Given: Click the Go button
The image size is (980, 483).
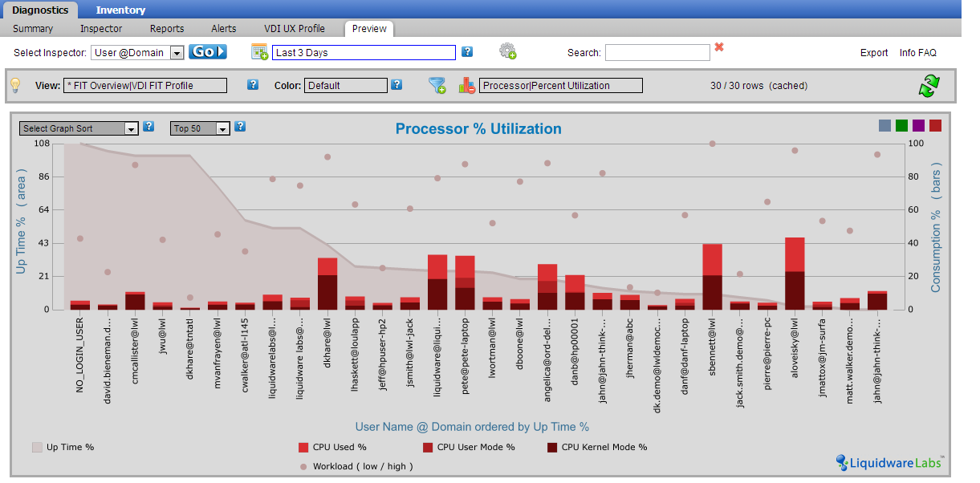Looking at the screenshot, I should pyautogui.click(x=208, y=52).
